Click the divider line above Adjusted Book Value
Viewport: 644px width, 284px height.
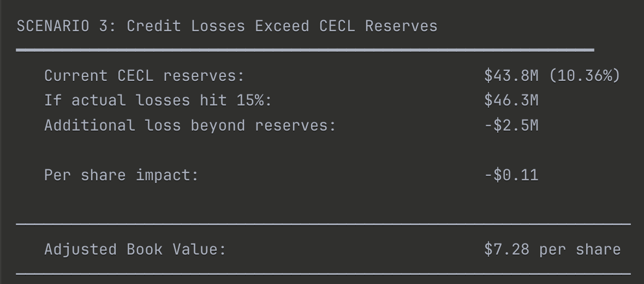[323, 224]
